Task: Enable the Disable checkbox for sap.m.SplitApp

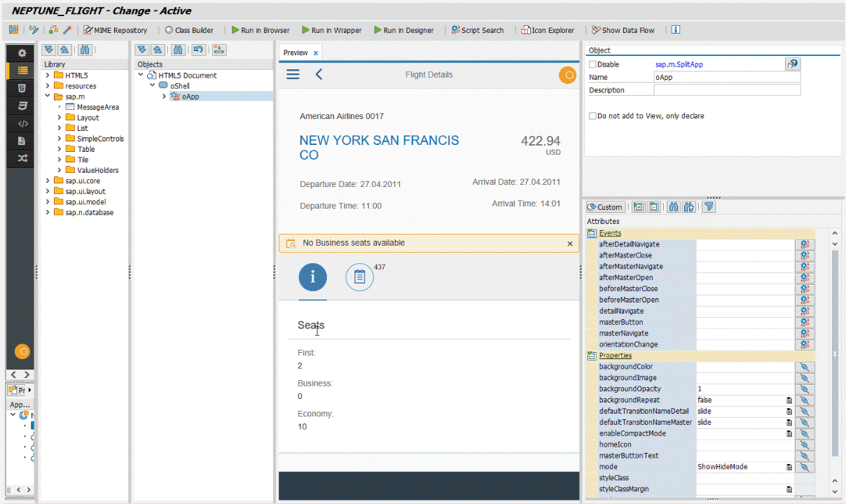Action: pos(592,64)
